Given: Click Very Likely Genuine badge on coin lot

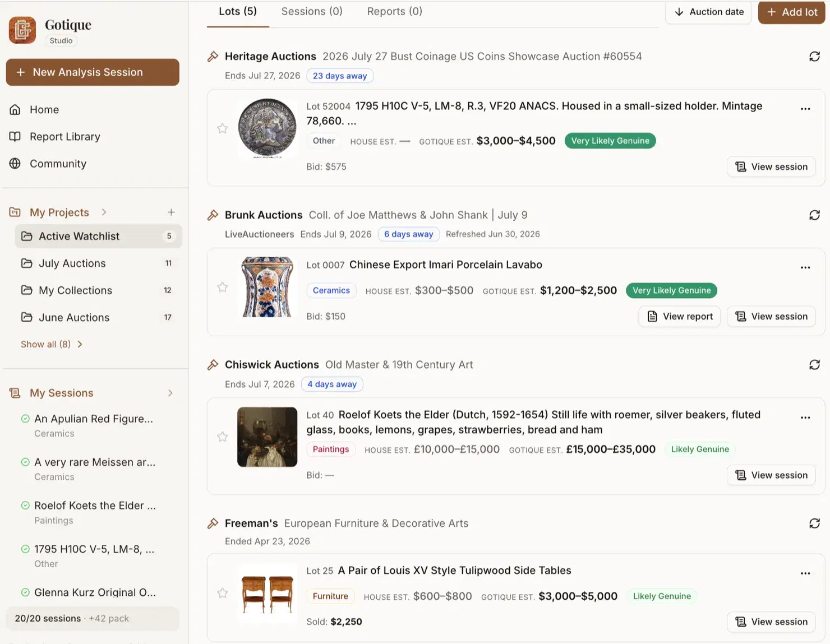Looking at the screenshot, I should [610, 141].
